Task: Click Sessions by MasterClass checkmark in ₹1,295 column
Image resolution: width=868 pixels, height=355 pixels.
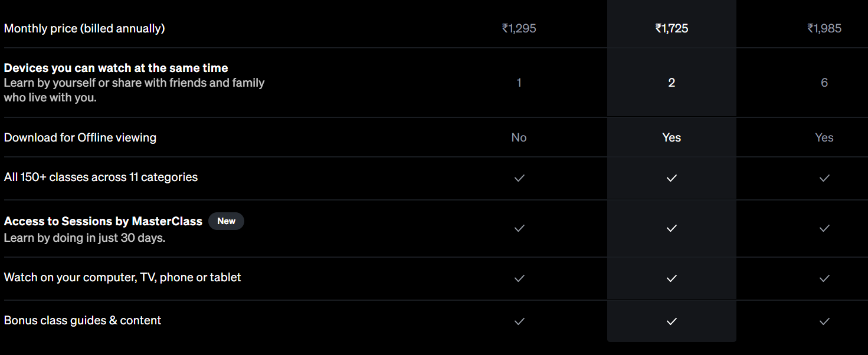Action: (519, 228)
